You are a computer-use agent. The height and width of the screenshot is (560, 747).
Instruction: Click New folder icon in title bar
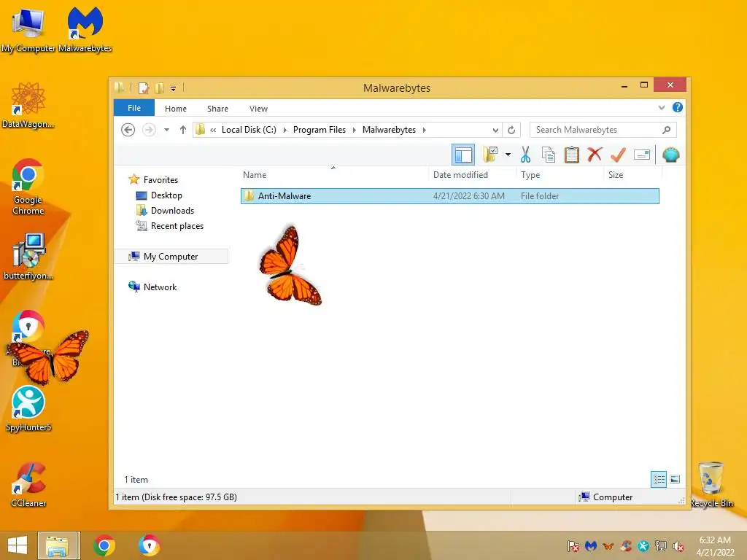159,88
